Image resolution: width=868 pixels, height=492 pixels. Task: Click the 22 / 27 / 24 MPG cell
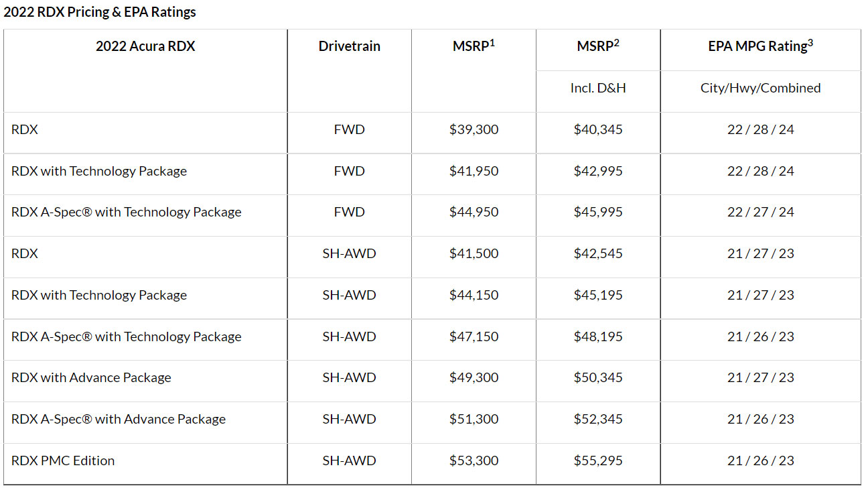click(760, 212)
